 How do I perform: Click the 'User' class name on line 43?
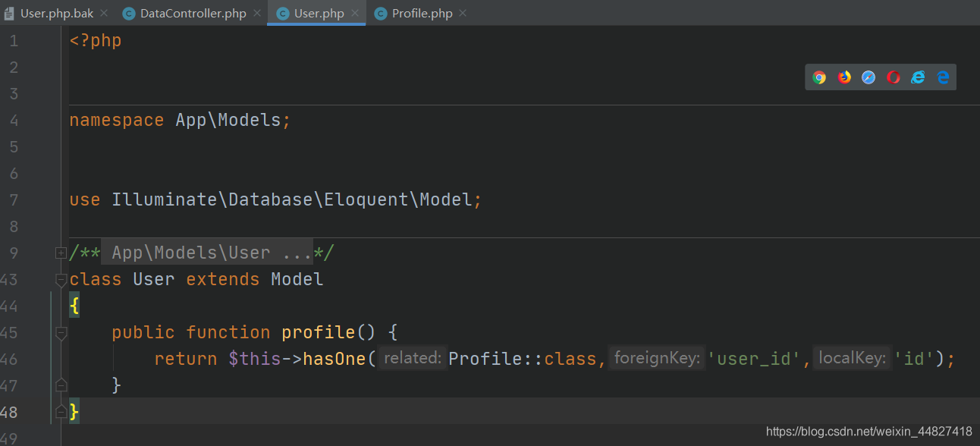pyautogui.click(x=154, y=279)
